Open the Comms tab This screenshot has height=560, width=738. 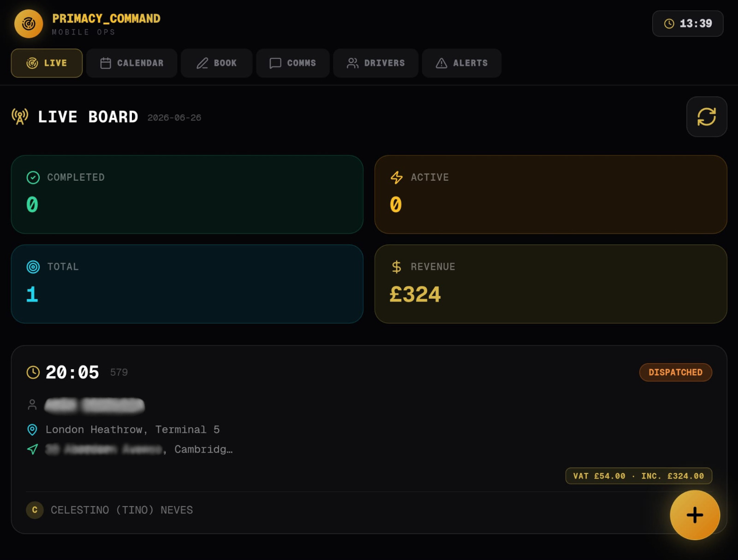click(x=292, y=63)
